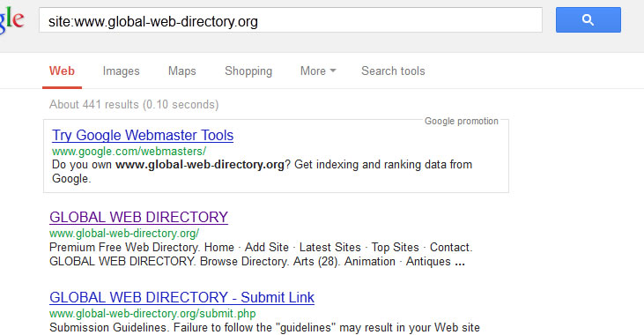Viewport: 644px width, 335px height.
Task: Click the partial Google logo
Action: [11, 21]
